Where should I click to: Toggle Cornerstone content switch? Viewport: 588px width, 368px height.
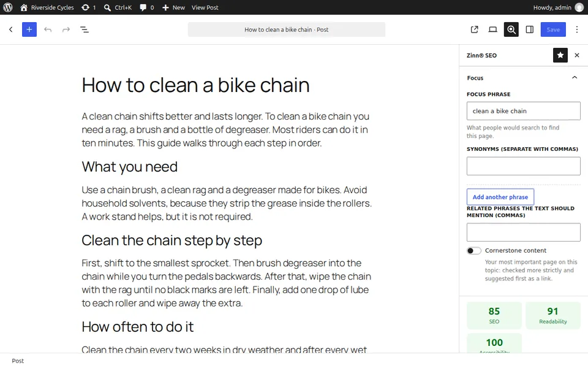(x=474, y=250)
